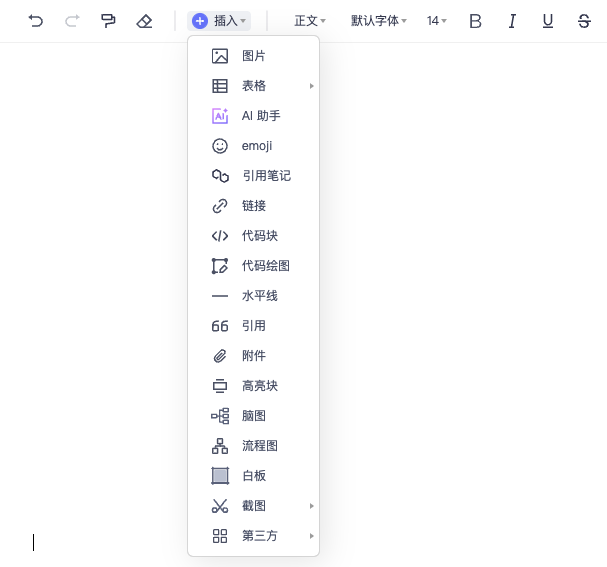Select the 引用 quote label
The image size is (607, 567).
pos(254,326)
